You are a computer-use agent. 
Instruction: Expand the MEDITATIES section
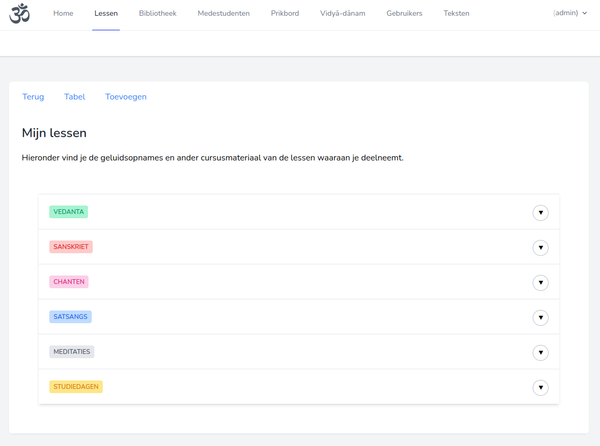tap(540, 353)
